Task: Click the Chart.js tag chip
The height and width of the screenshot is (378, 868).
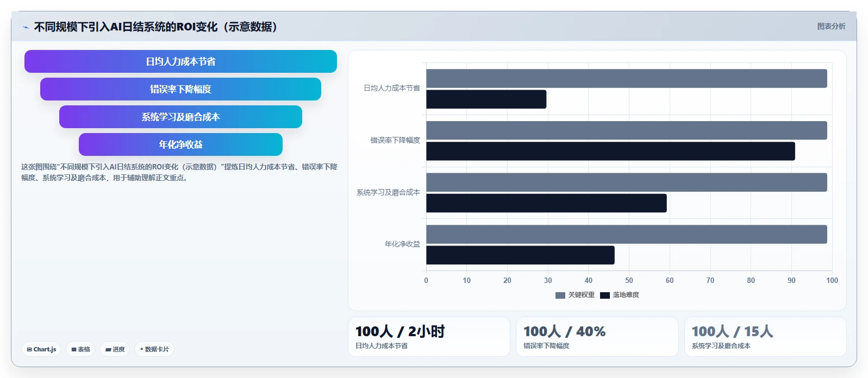Action: pos(41,349)
